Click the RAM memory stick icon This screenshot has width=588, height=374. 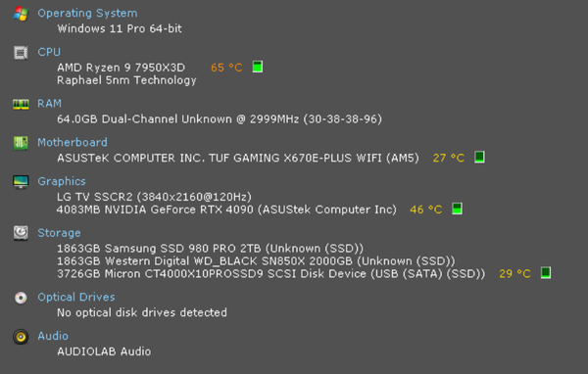click(21, 104)
